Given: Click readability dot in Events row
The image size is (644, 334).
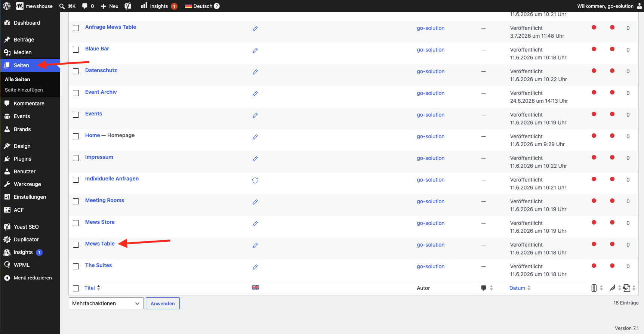Looking at the screenshot, I should coord(612,114).
